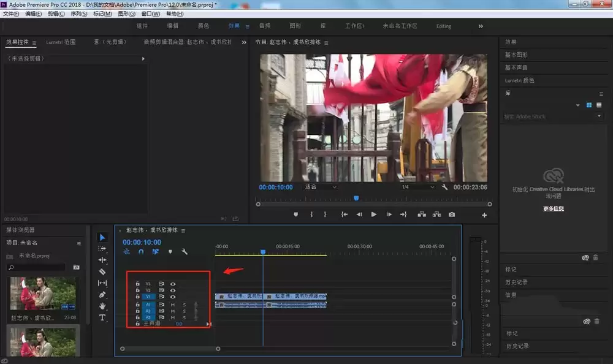Play the program monitor video
This screenshot has height=364, width=613.
374,214
